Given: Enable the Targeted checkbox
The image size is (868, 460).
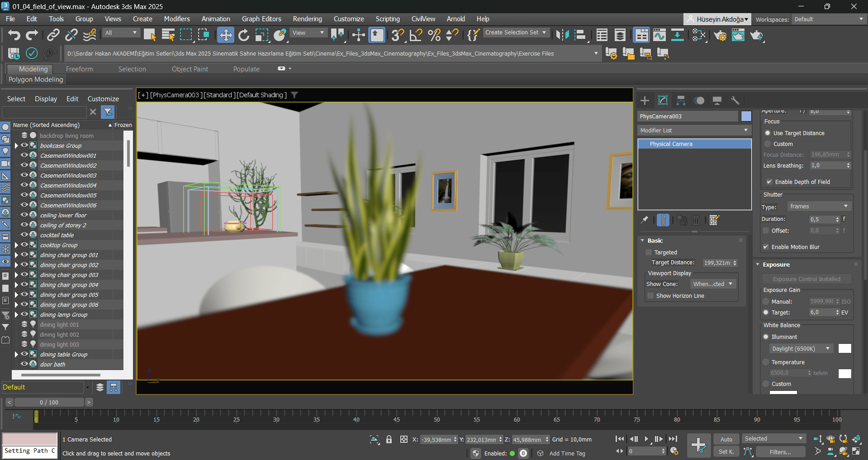Looking at the screenshot, I should tap(649, 253).
